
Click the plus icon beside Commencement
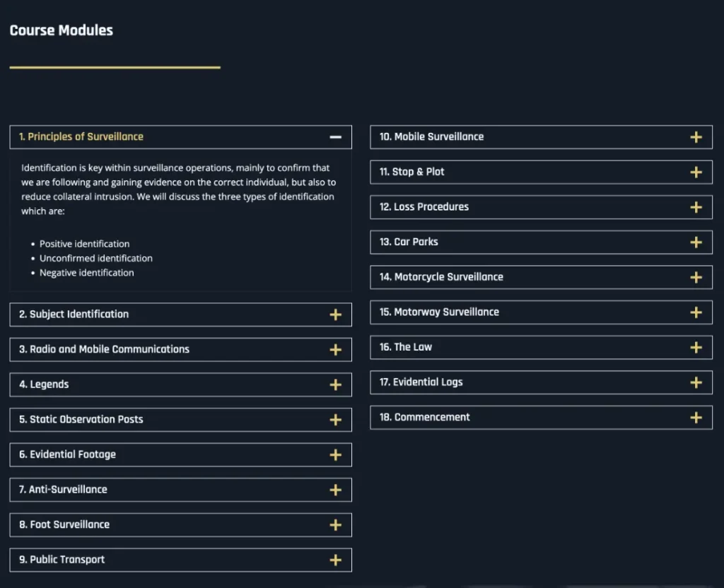coord(698,417)
